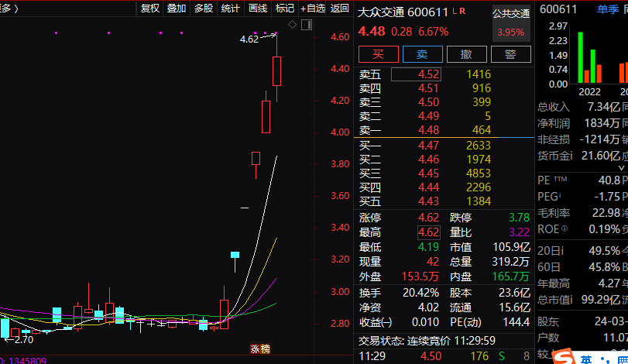Click the 买二 price 4.46
This screenshot has height=364, width=628.
[x=428, y=160]
